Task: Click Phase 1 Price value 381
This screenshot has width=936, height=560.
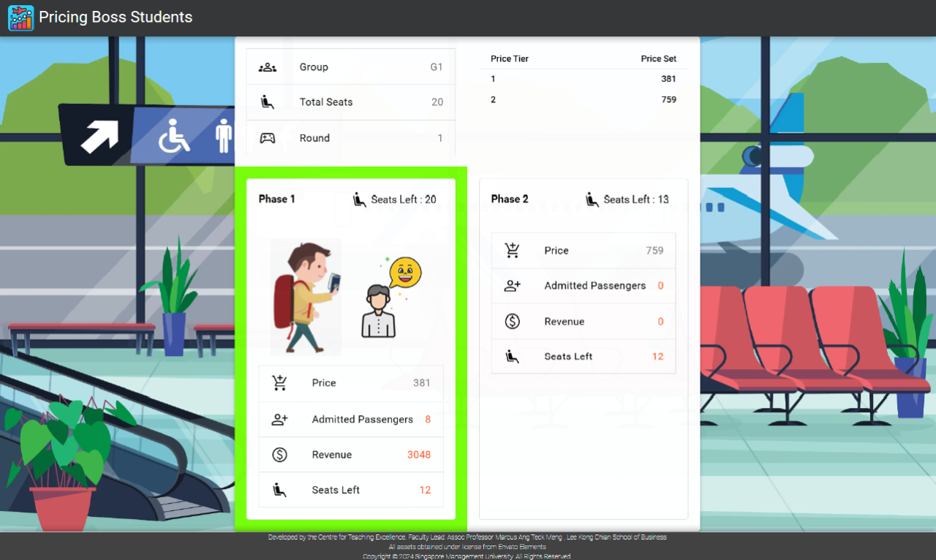Action: 422,383
